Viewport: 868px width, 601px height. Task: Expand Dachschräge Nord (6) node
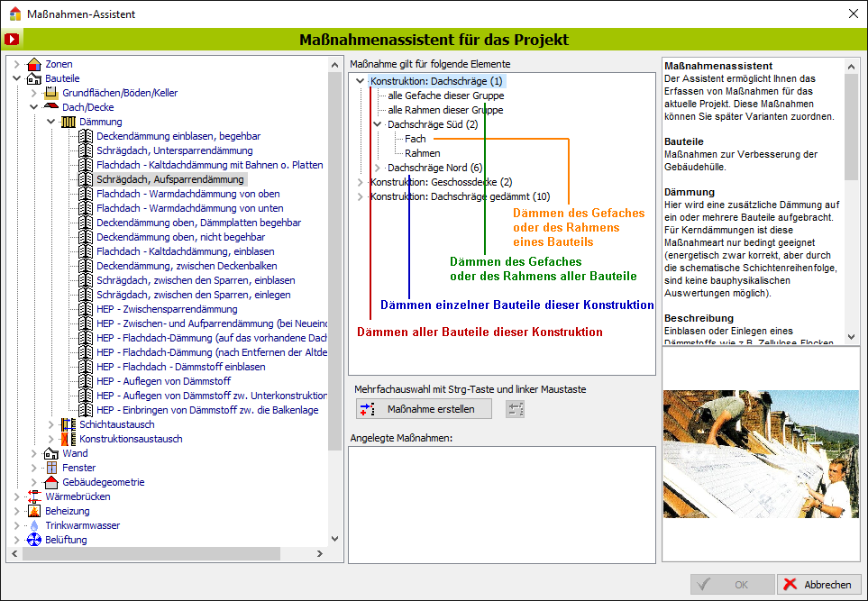click(x=378, y=168)
